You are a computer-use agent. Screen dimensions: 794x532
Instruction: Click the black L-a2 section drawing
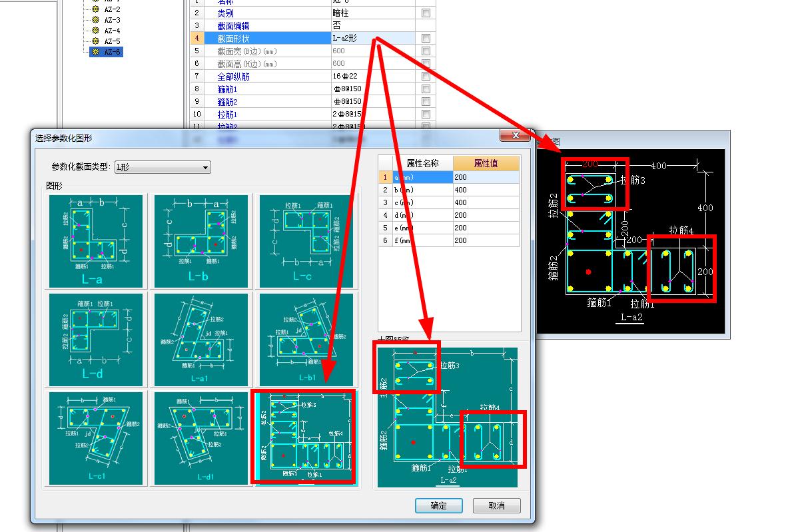pyautogui.click(x=630, y=241)
